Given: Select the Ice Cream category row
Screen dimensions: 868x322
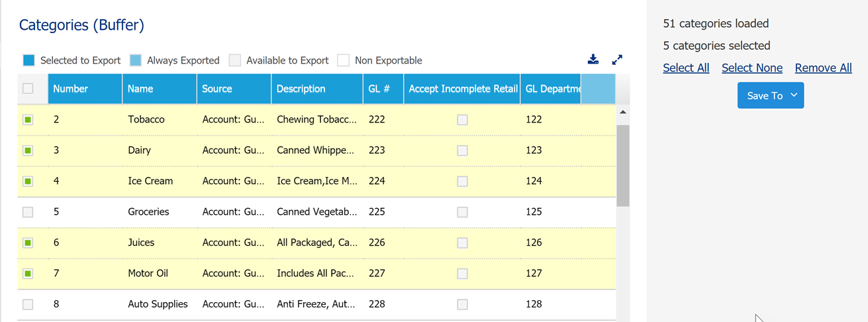Looking at the screenshot, I should (x=316, y=181).
